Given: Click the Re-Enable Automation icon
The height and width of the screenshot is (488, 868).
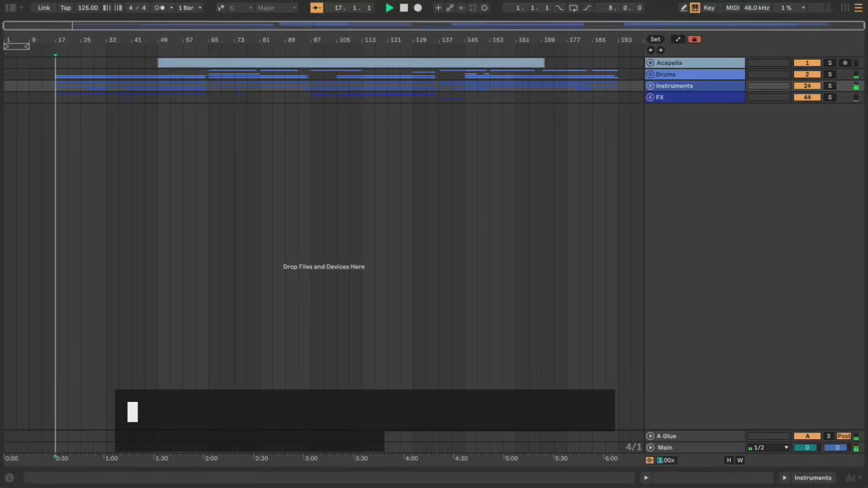Looking at the screenshot, I should 461,8.
